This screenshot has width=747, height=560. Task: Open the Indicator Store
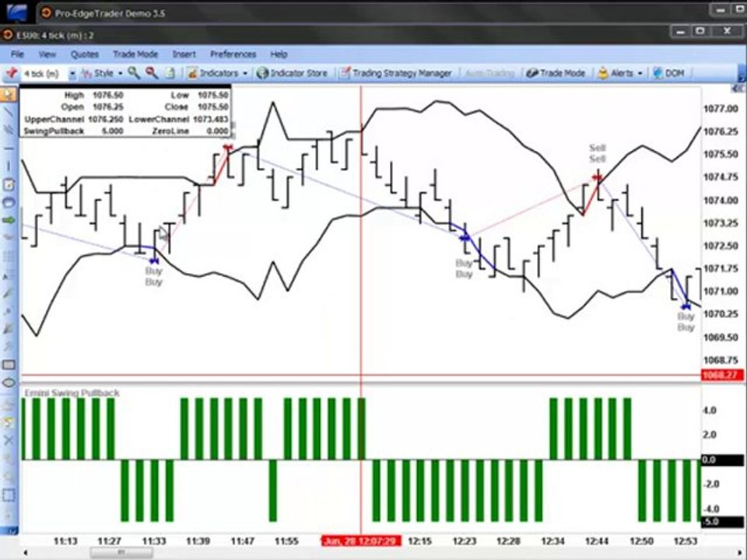[x=292, y=73]
